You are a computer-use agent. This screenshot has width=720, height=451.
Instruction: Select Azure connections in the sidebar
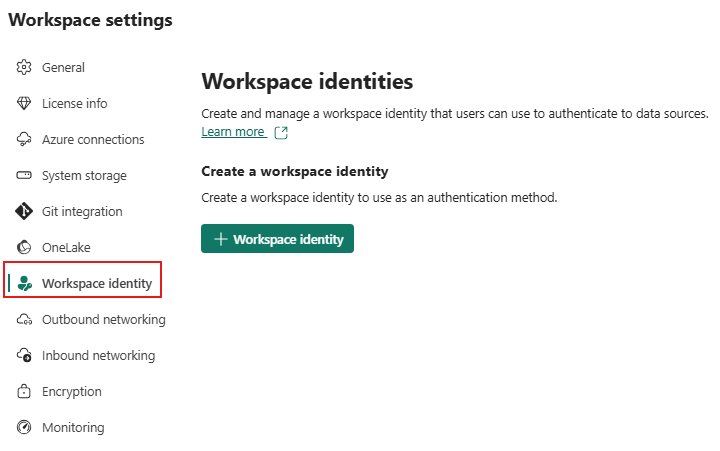[93, 139]
